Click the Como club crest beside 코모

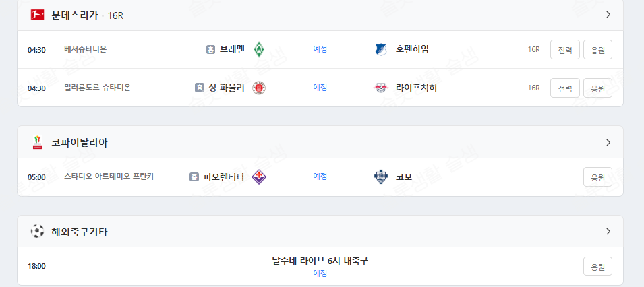point(381,177)
